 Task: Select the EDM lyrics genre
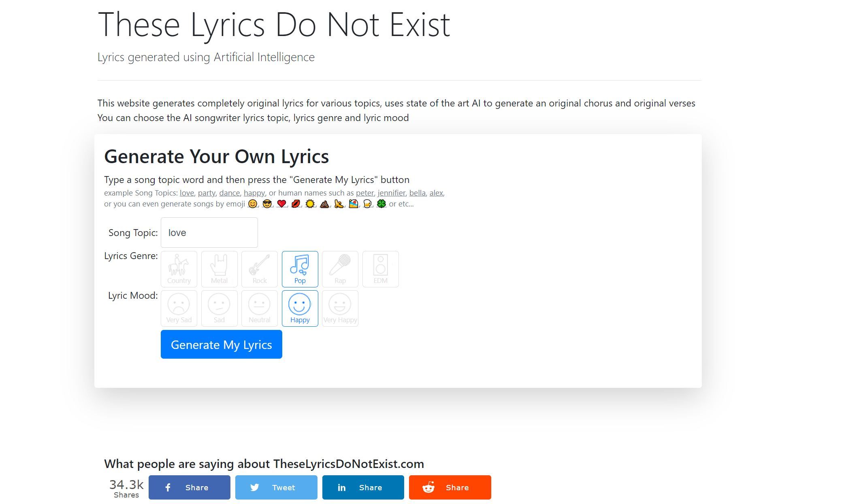[380, 269]
